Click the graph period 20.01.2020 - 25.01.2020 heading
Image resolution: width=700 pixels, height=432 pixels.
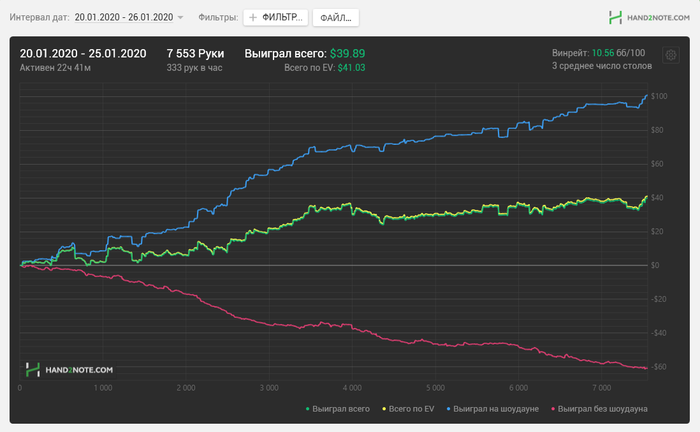point(83,54)
